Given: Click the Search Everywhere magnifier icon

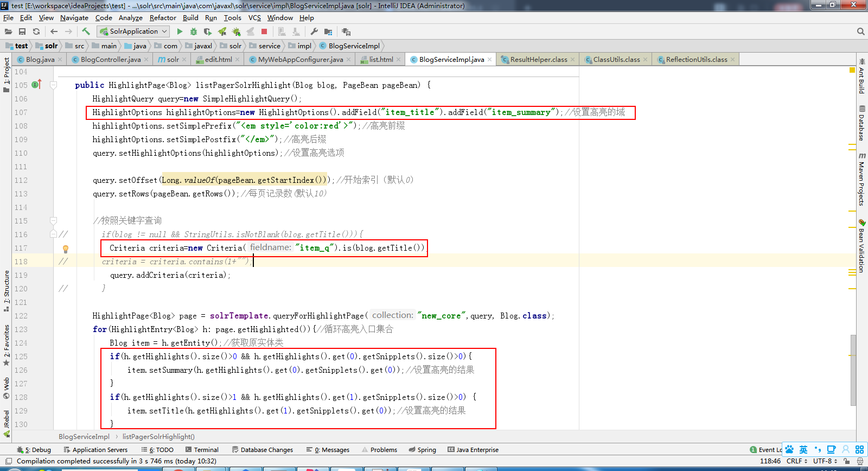Looking at the screenshot, I should pyautogui.click(x=860, y=31).
